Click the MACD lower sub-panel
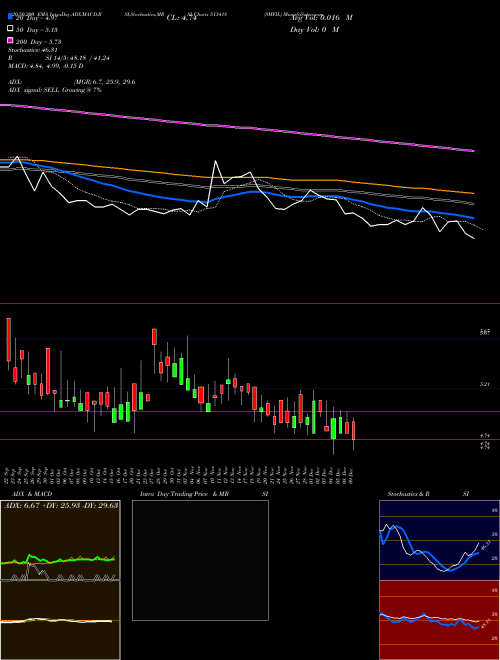 (60, 620)
